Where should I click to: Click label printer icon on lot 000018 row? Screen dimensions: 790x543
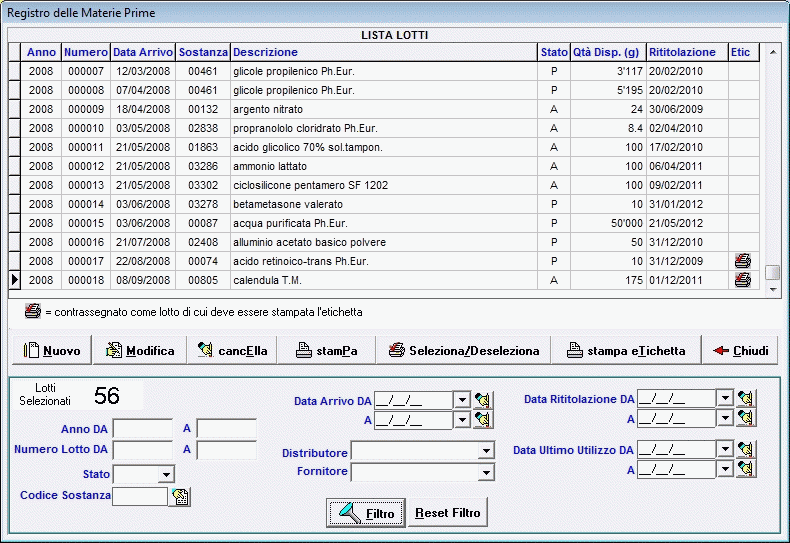[x=743, y=280]
